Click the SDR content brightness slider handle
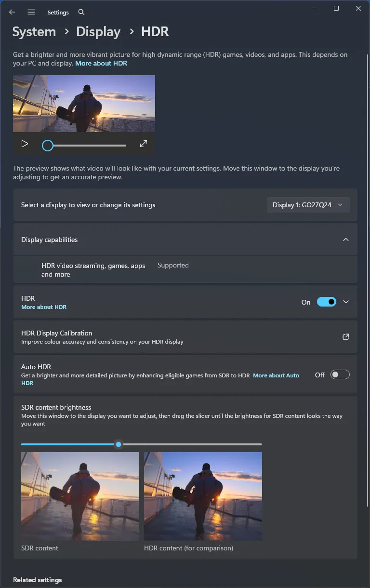Viewport: 370px width, 588px height. point(119,444)
